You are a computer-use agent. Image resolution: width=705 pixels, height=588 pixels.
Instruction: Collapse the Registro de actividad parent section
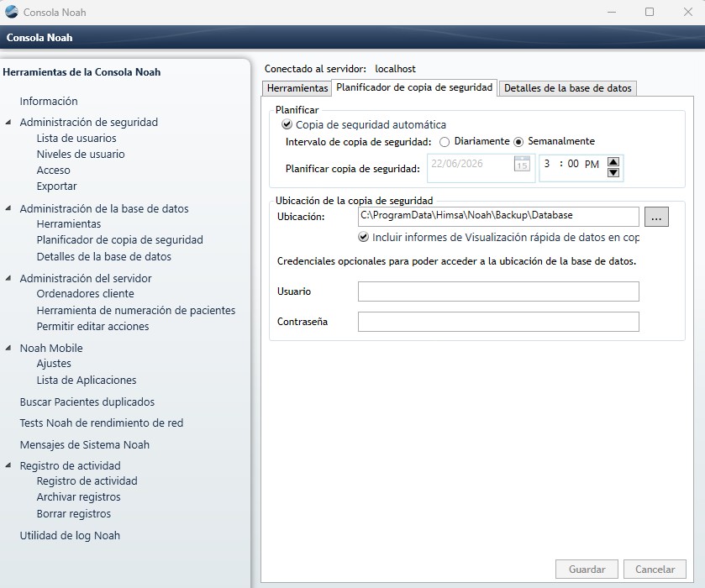(x=8, y=465)
